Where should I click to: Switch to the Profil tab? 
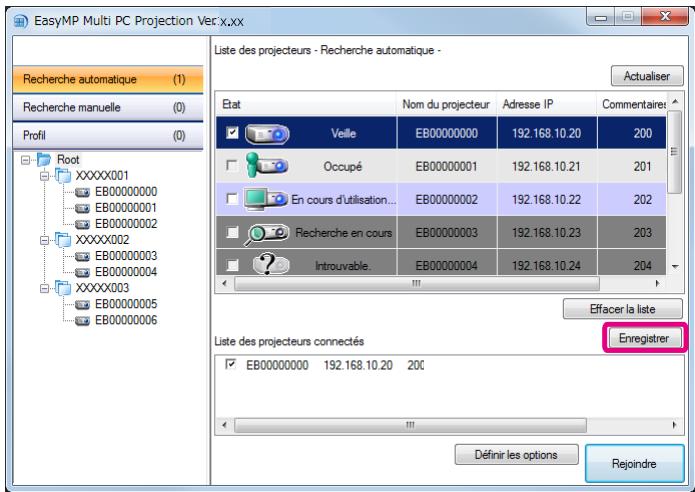click(x=108, y=135)
